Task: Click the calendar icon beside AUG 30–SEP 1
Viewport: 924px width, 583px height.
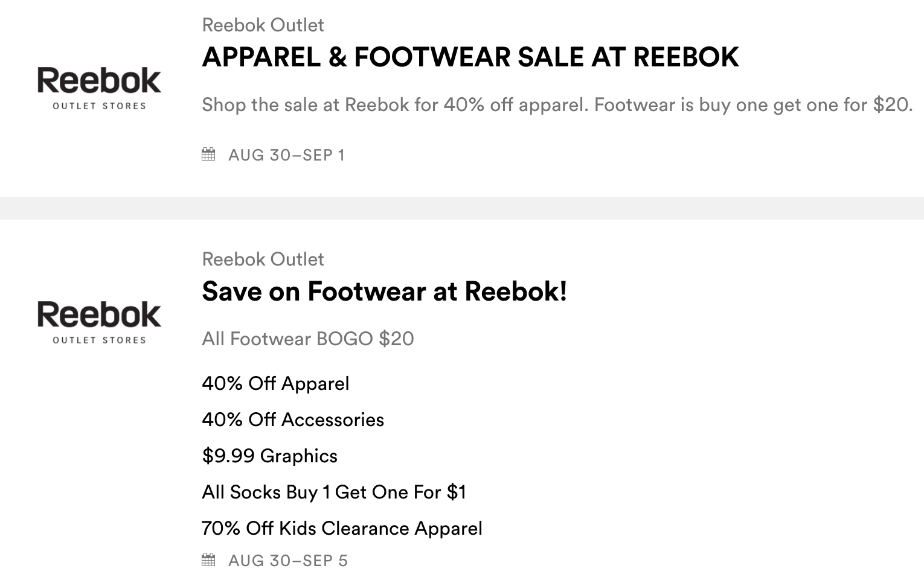Action: (208, 155)
